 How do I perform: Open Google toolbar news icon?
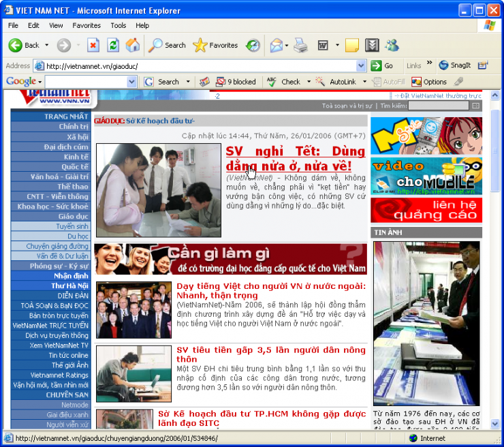204,82
